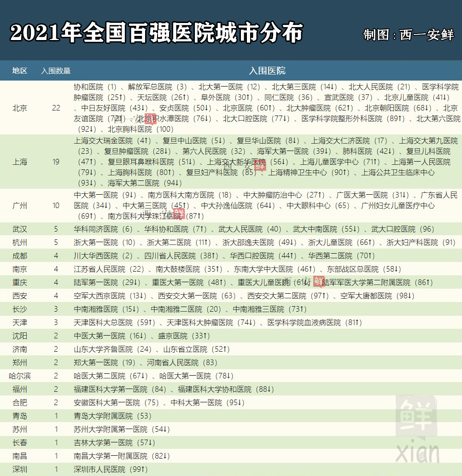The height and width of the screenshot is (476, 462).
Task: Click the number 22 next to 北京
Action: tap(55, 108)
